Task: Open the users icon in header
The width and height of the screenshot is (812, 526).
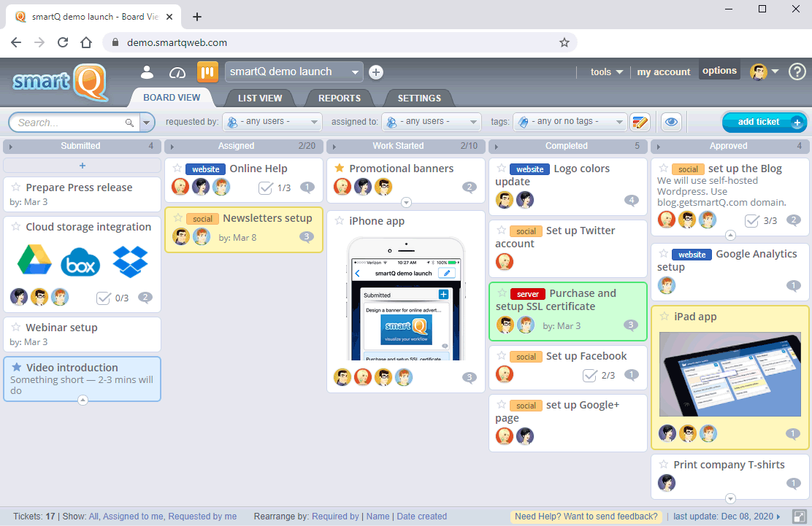Action: pyautogui.click(x=148, y=72)
